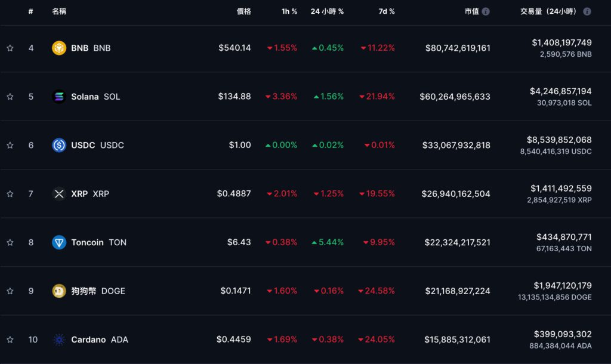Sort by the 7d % column header

(387, 11)
